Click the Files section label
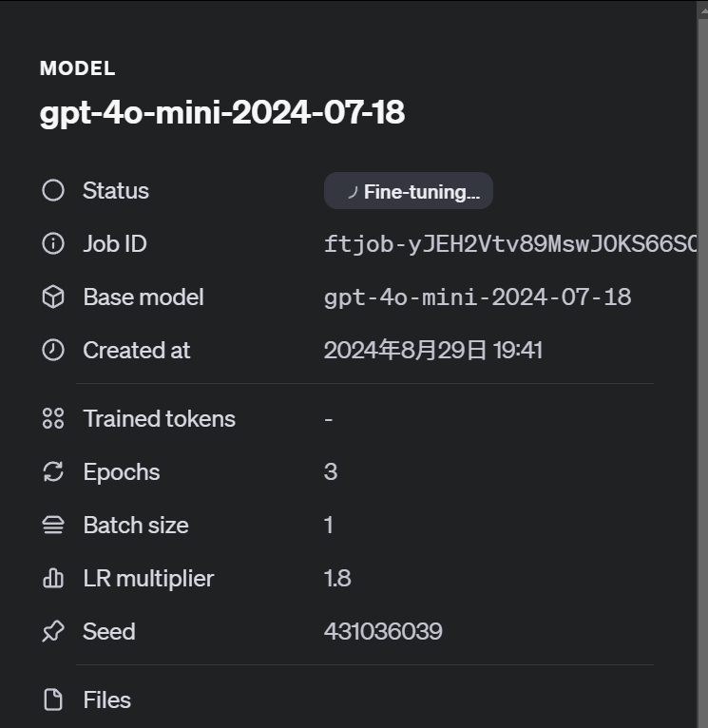 click(x=107, y=700)
